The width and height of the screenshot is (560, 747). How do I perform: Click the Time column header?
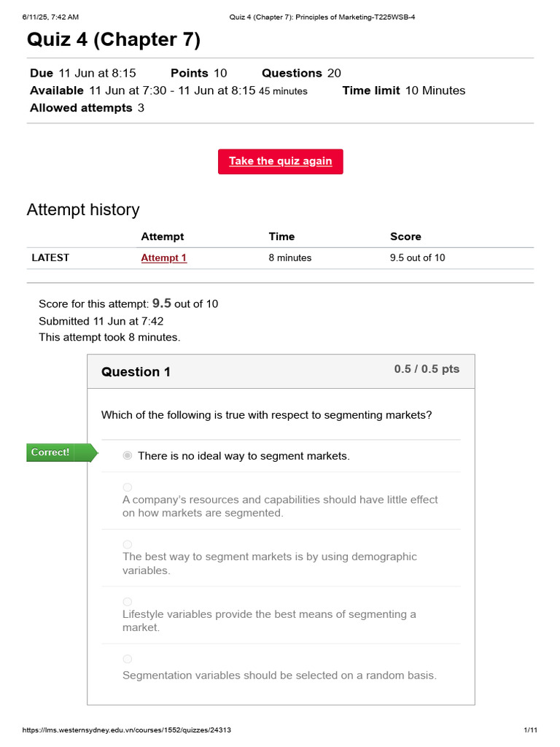click(281, 236)
